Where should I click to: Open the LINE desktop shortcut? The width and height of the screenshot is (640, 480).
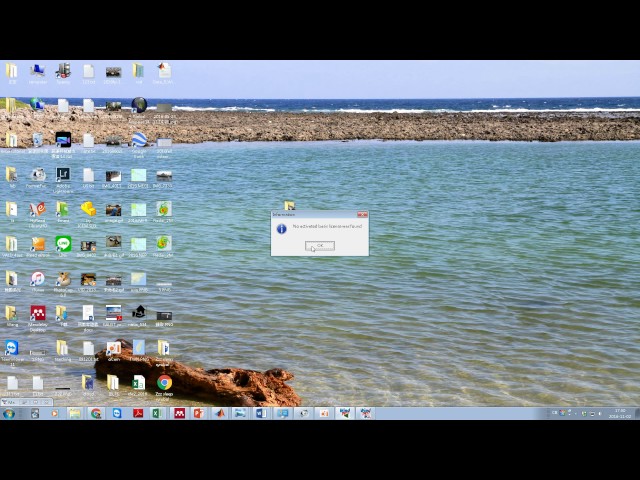coord(63,246)
